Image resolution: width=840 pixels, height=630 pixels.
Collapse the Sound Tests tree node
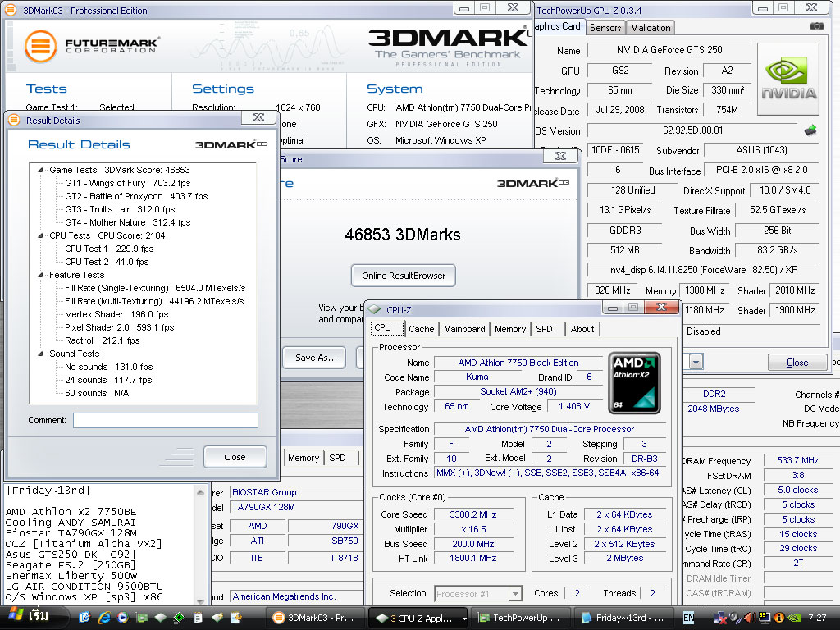(x=39, y=354)
